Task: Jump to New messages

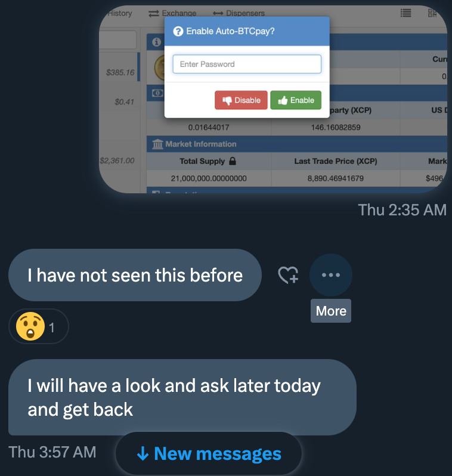Action: click(209, 454)
